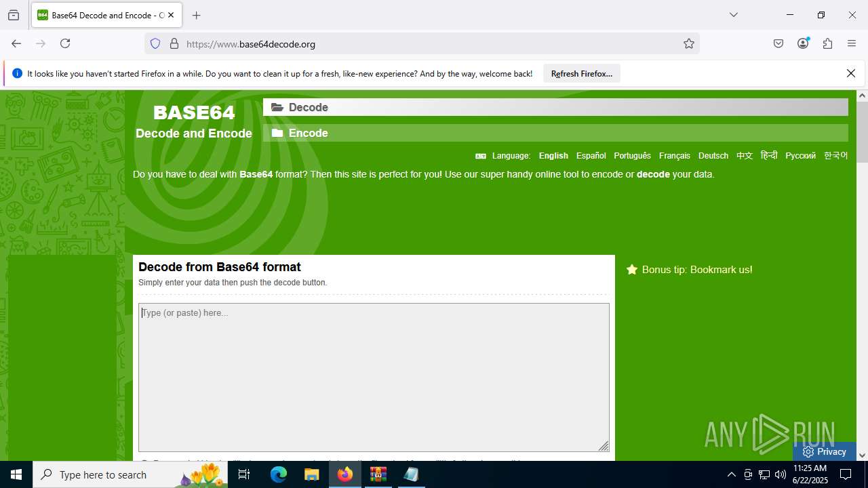The width and height of the screenshot is (868, 488).
Task: Open the Extensions puzzle icon
Action: pyautogui.click(x=827, y=43)
